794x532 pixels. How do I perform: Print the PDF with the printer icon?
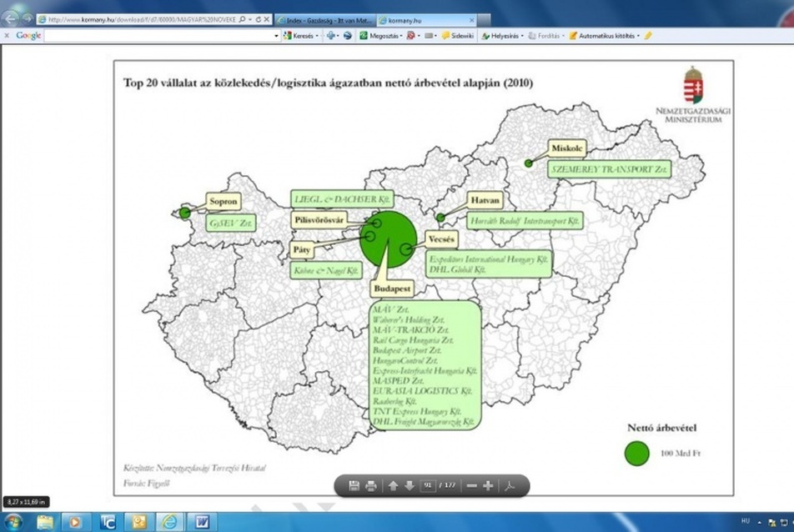point(371,486)
